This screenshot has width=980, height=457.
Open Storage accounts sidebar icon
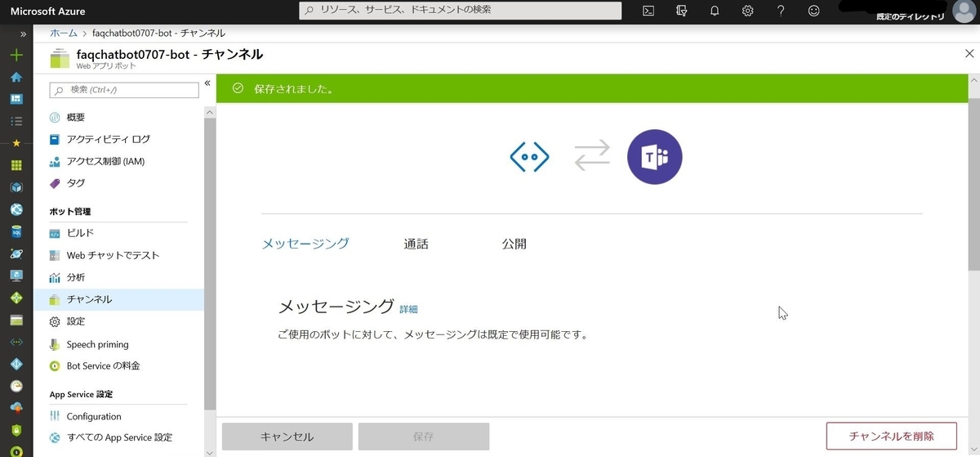point(16,320)
